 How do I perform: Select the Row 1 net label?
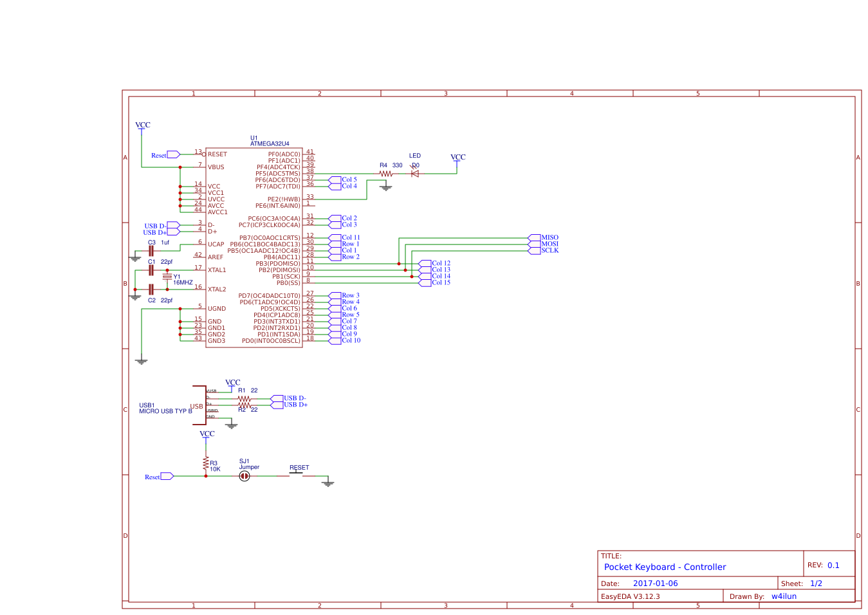coord(351,244)
